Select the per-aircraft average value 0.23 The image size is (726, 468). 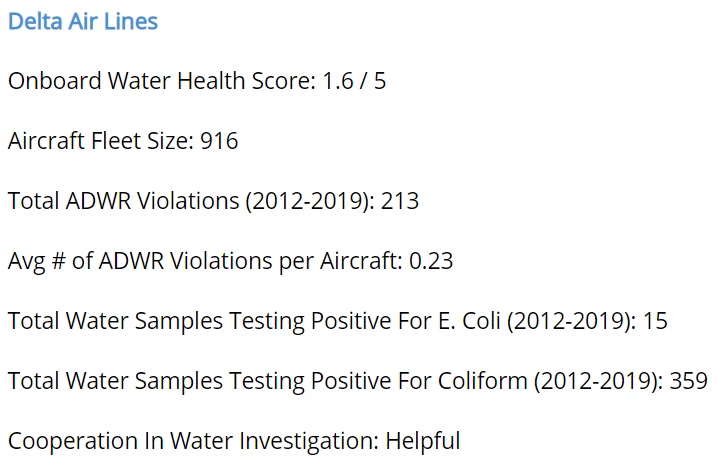pos(431,261)
